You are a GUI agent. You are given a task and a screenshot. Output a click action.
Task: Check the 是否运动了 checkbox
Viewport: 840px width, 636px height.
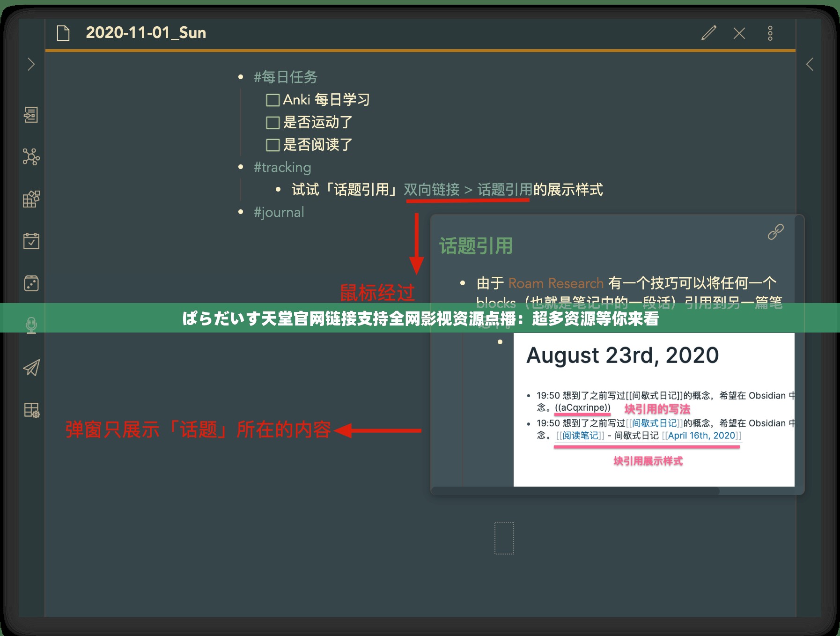272,122
